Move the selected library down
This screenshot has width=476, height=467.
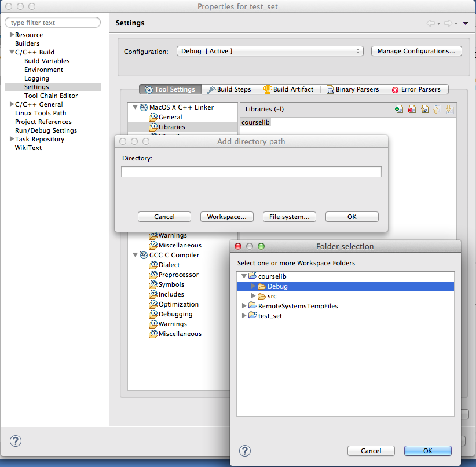(x=448, y=108)
